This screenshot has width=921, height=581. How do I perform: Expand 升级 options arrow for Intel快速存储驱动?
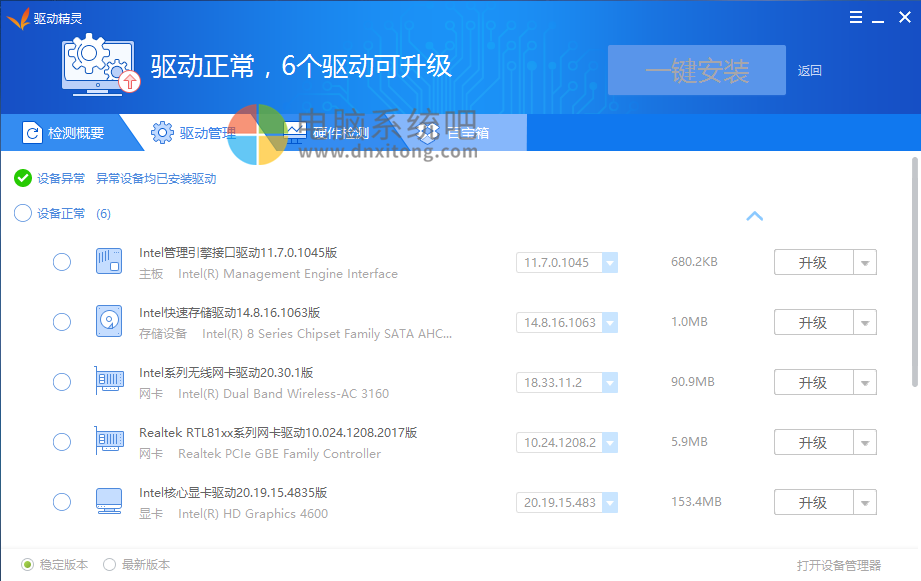[865, 323]
